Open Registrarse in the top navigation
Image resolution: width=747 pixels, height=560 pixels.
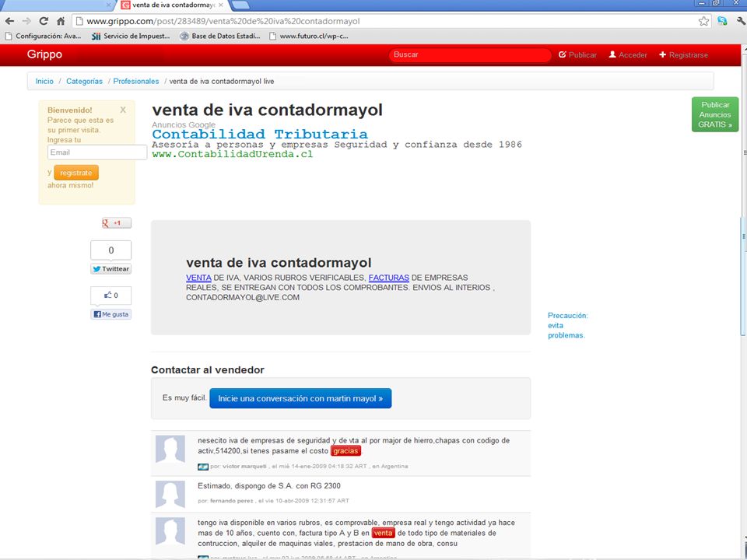(684, 54)
